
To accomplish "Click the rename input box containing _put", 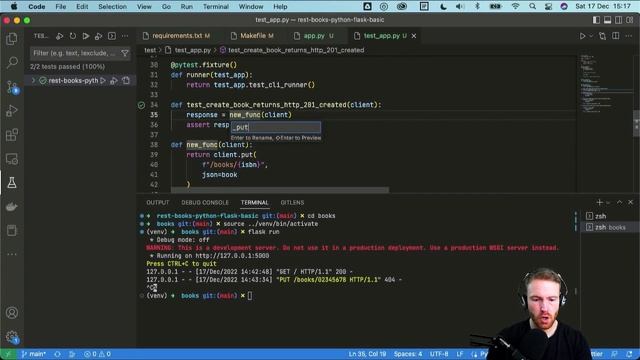I will click(276, 127).
